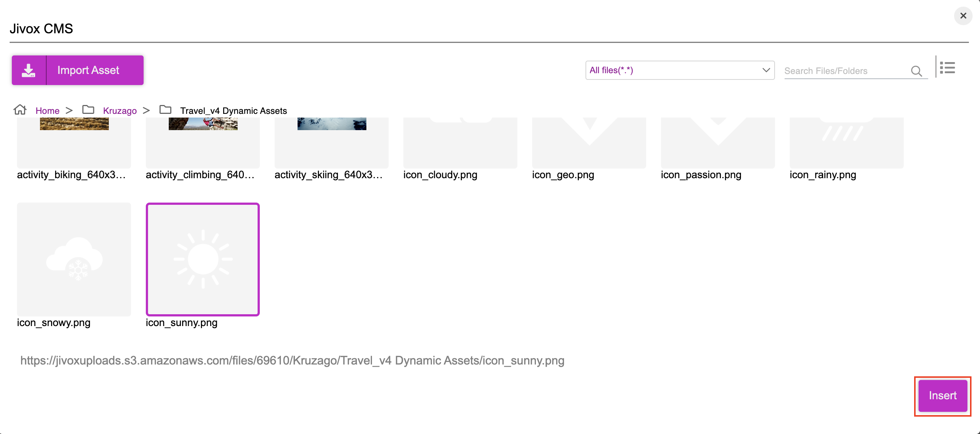Go to Home breadcrumb link
Image resolution: width=980 pixels, height=434 pixels.
tap(47, 111)
